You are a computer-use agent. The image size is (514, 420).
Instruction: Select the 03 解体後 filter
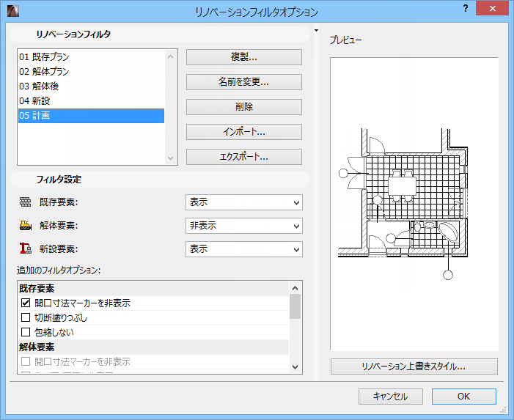[x=91, y=86]
